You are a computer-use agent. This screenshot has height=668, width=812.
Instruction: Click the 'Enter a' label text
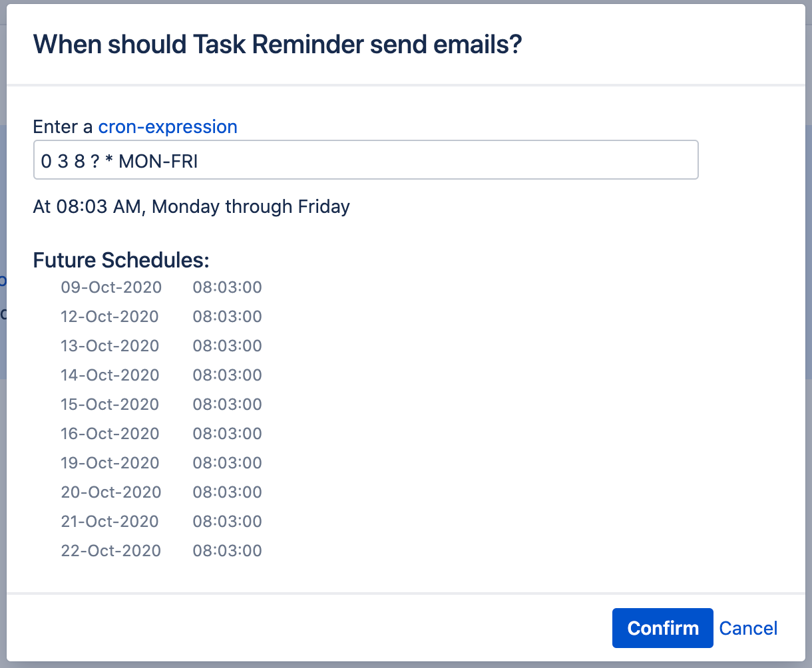click(64, 126)
